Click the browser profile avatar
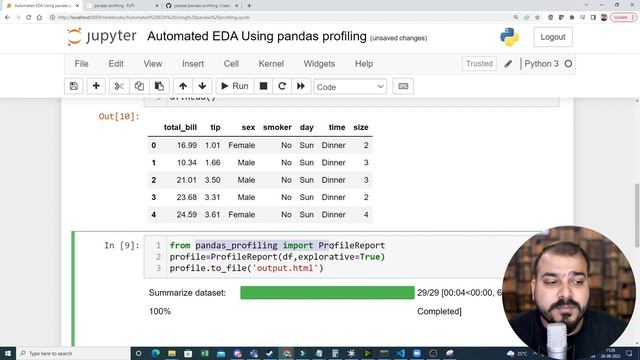 tap(604, 18)
